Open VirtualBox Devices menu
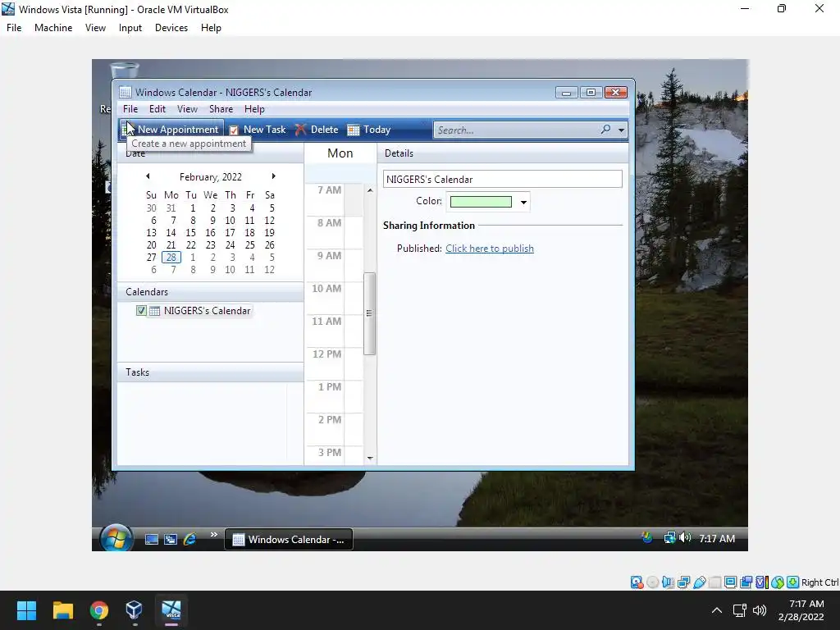 171,28
